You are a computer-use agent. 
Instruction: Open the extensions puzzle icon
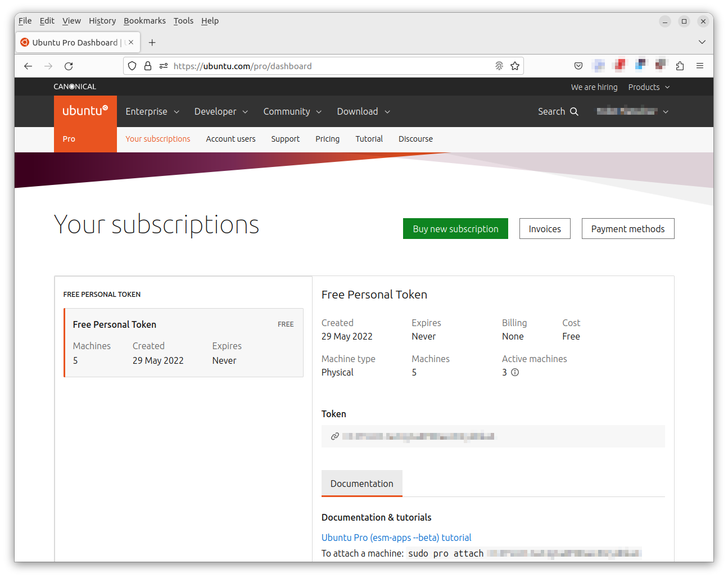680,66
